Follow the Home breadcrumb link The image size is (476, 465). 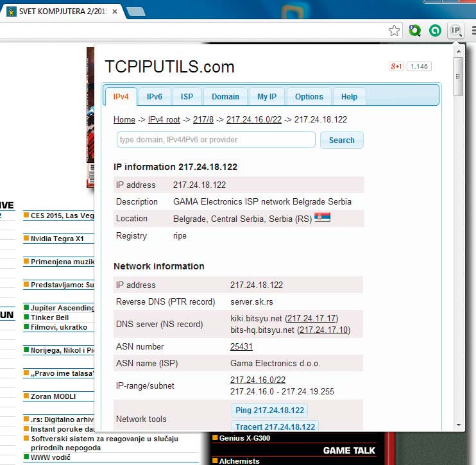click(x=124, y=119)
